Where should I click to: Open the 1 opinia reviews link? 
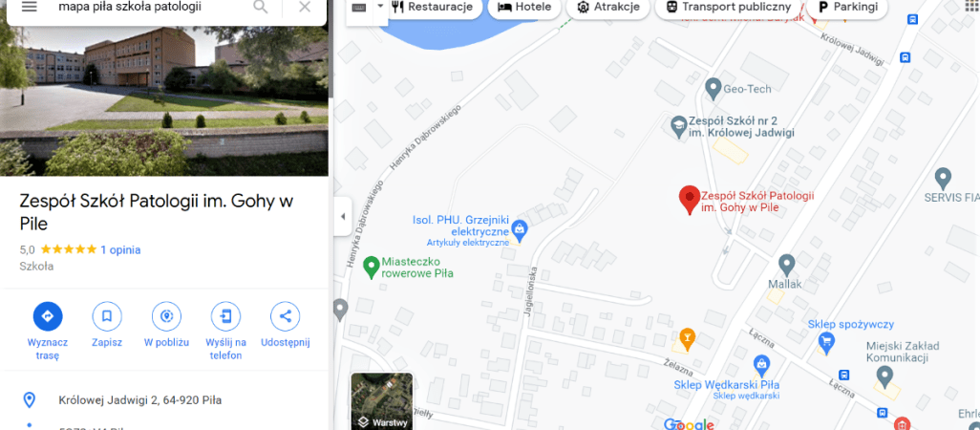click(x=120, y=250)
